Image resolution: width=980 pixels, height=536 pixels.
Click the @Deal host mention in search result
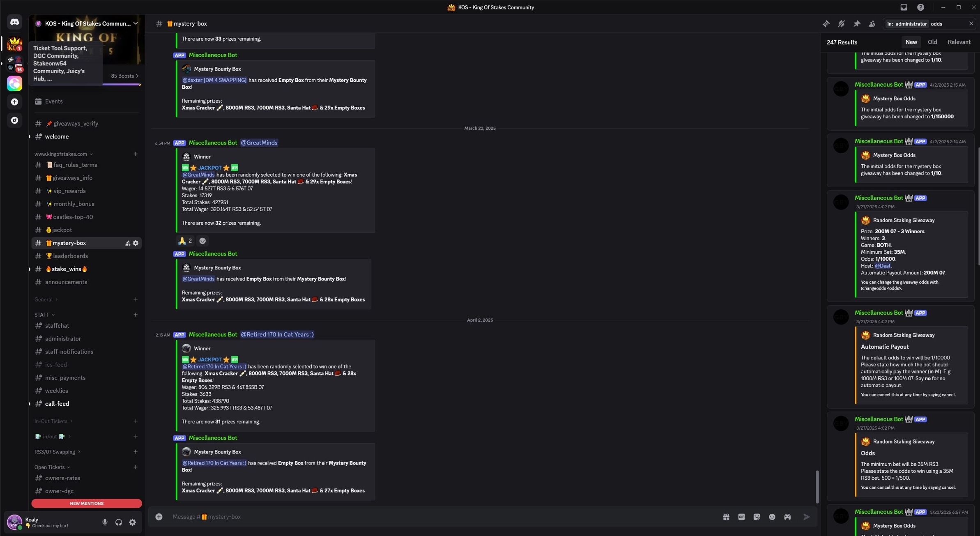883,266
